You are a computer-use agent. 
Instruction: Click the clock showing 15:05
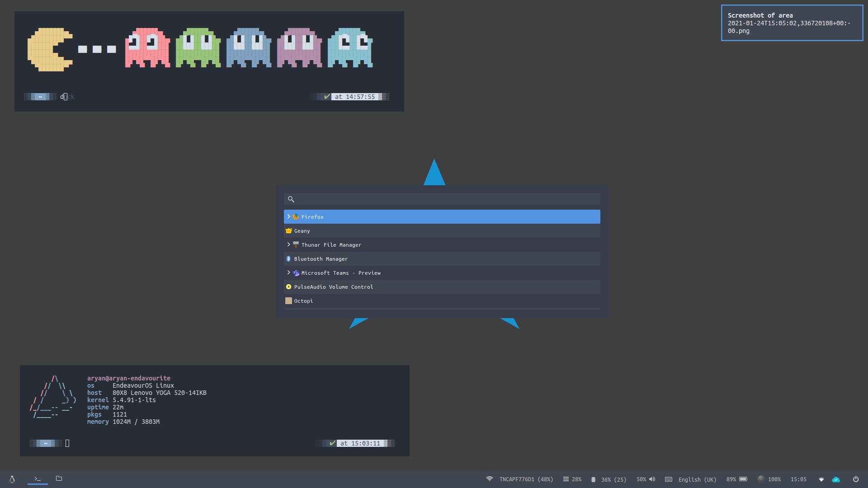pos(798,479)
